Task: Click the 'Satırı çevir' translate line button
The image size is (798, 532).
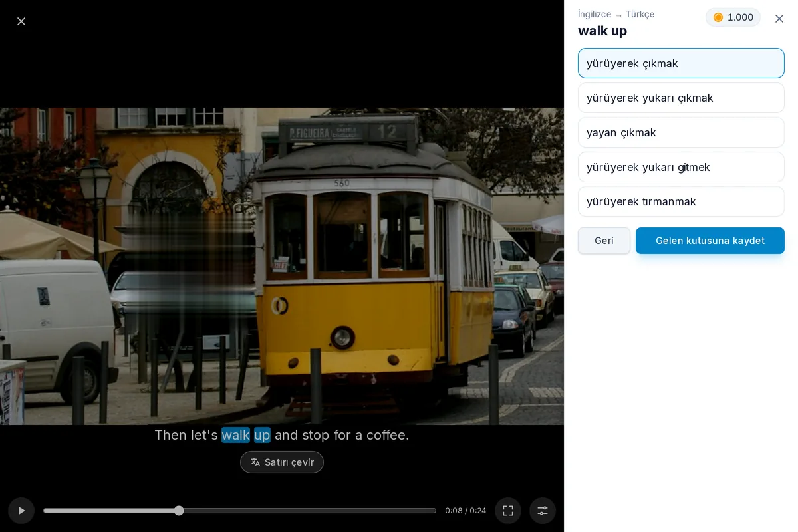Action: pos(282,462)
